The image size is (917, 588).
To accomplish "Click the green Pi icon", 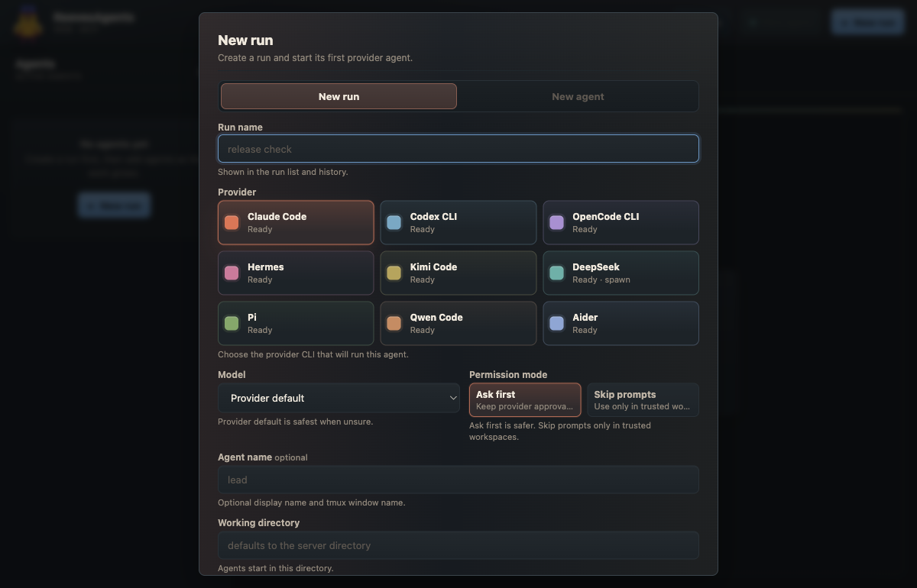I will point(232,323).
